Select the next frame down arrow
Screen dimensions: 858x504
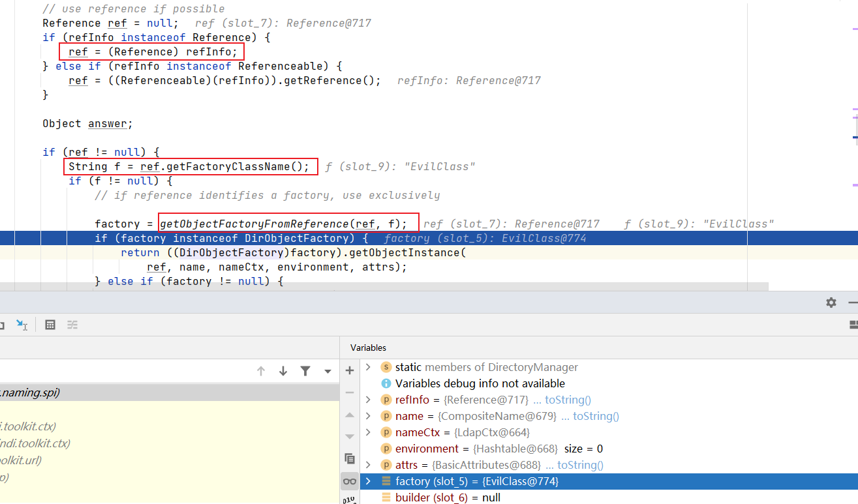pyautogui.click(x=283, y=371)
